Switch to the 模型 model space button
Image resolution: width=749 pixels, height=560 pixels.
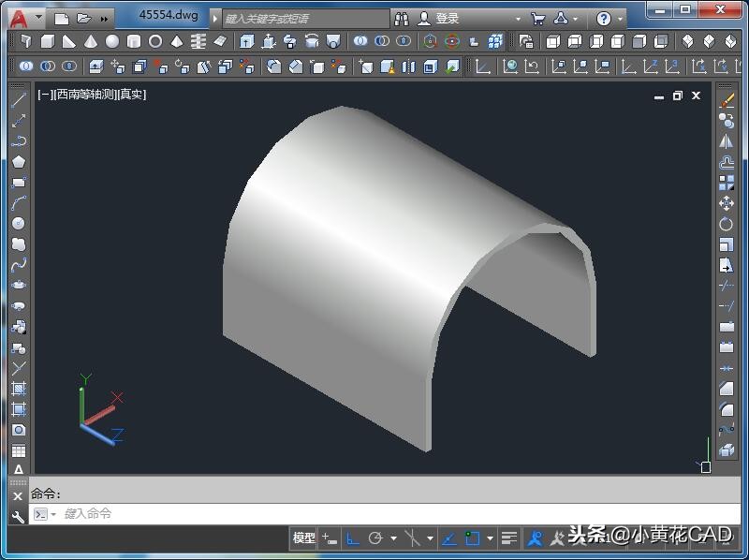[x=304, y=538]
